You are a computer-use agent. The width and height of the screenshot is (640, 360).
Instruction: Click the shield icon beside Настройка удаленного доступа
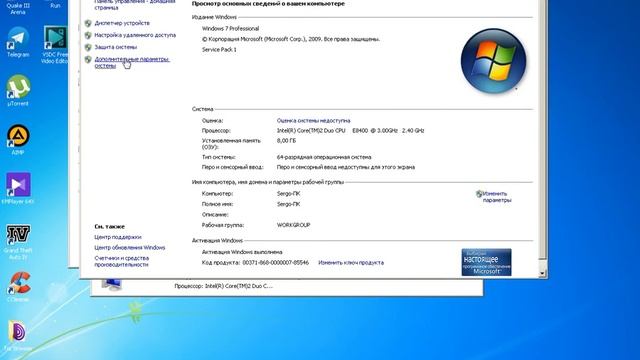88,35
